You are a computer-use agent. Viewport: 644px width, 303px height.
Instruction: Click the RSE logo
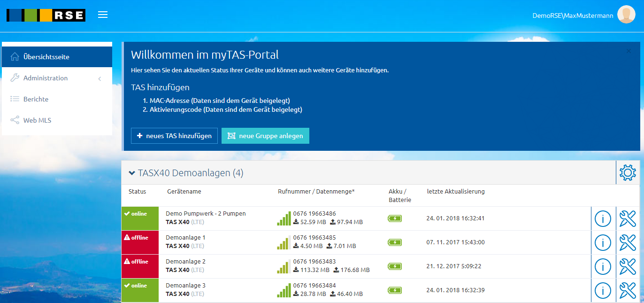[x=46, y=15]
